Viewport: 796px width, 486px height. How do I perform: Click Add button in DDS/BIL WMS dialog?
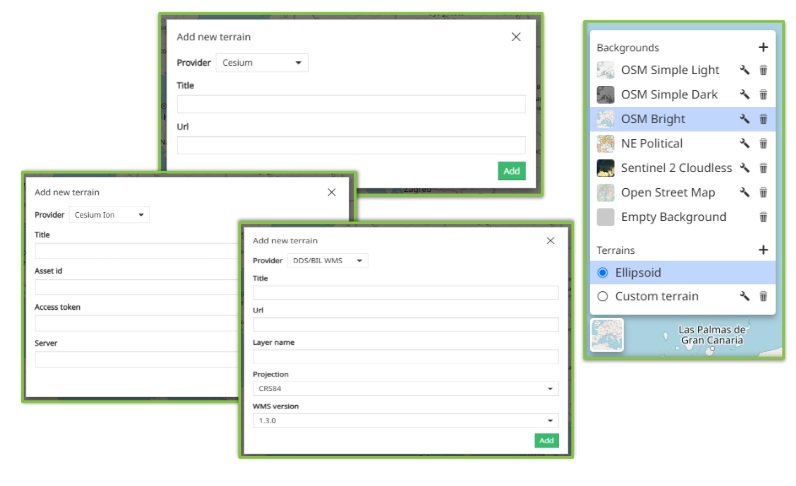pos(546,440)
